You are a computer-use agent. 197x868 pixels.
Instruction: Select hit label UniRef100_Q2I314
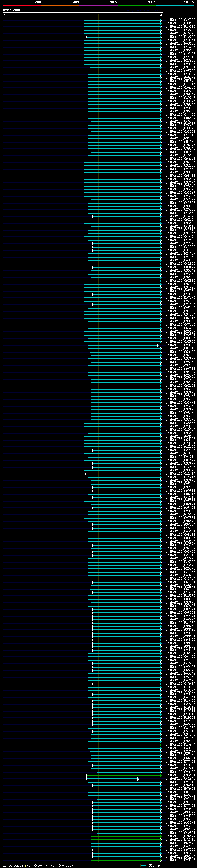tap(180, 555)
